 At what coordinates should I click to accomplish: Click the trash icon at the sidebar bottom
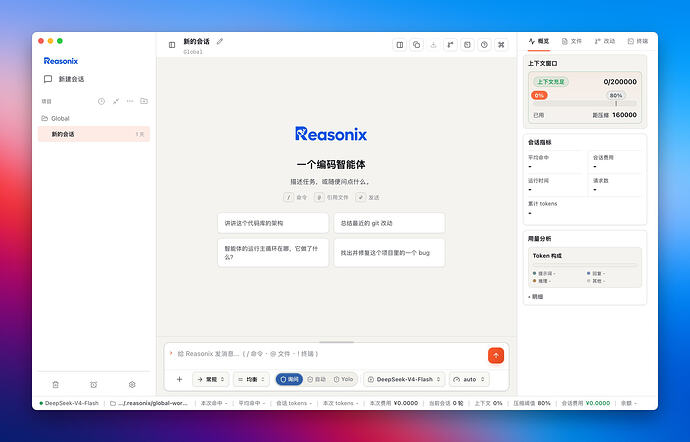pyautogui.click(x=55, y=384)
